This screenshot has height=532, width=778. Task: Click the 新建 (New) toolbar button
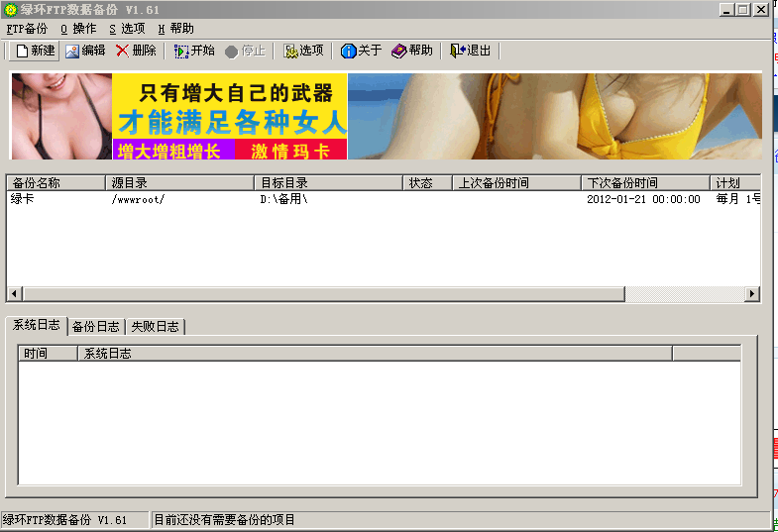pos(35,51)
